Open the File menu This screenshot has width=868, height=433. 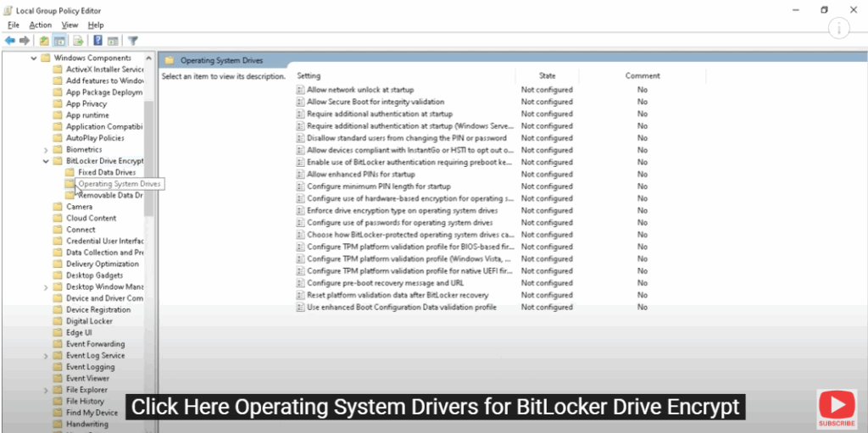tap(14, 25)
